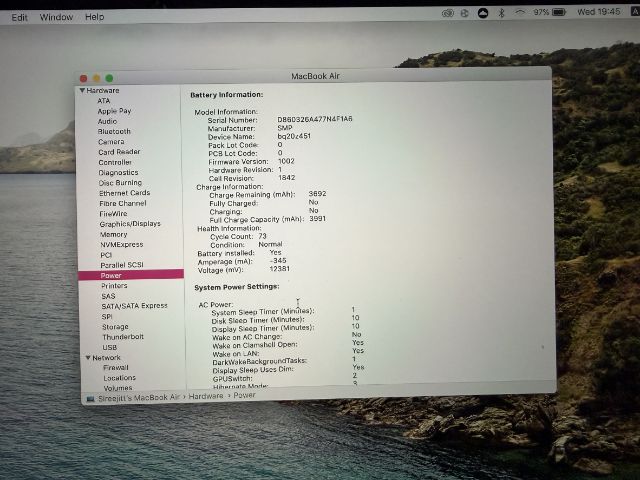Click Power in the path bar
Screen dimensions: 640x480
coord(244,395)
